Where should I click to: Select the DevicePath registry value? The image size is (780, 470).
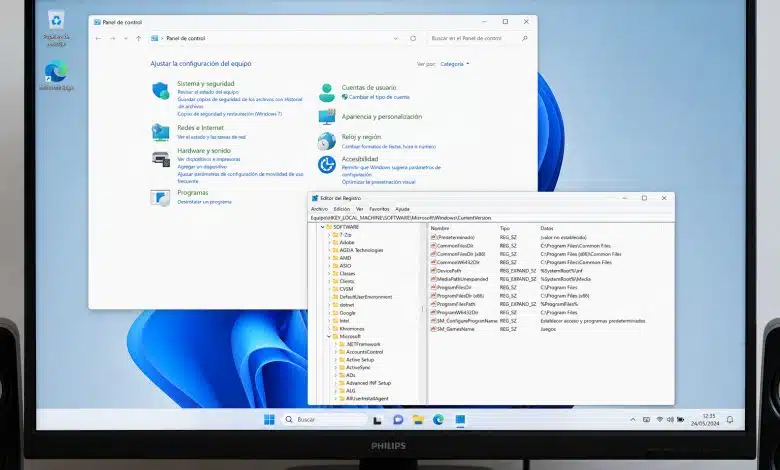click(449, 271)
